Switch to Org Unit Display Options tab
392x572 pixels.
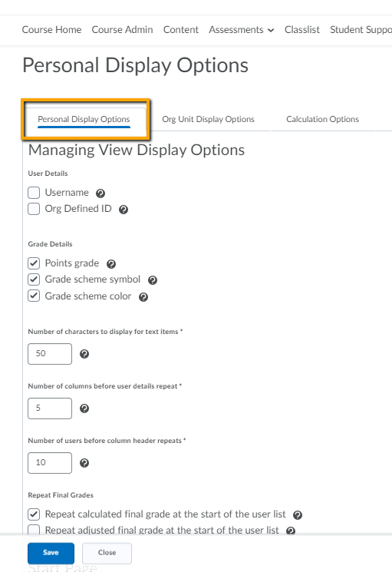208,119
